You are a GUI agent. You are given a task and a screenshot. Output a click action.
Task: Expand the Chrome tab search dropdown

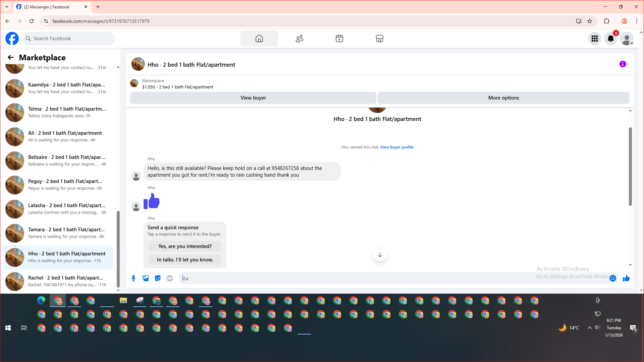pyautogui.click(x=6, y=7)
